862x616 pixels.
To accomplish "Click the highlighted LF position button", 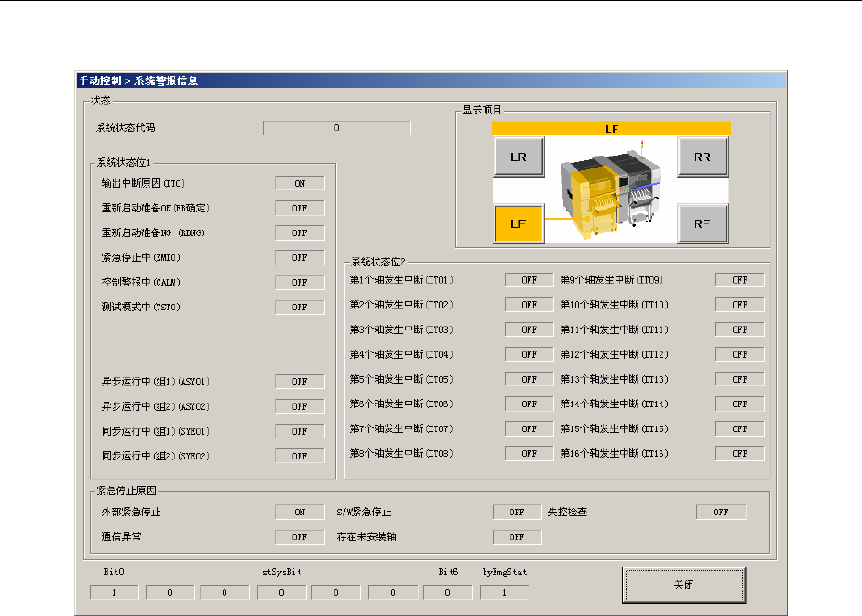I will (x=518, y=223).
